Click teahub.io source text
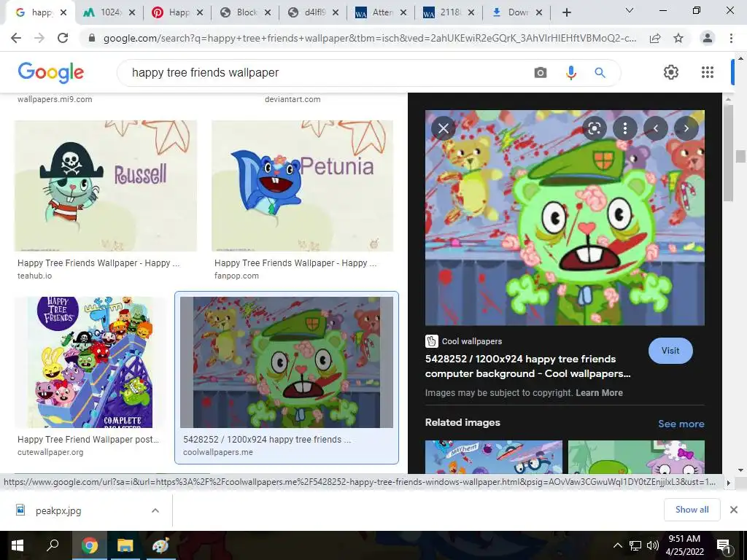 tap(35, 276)
